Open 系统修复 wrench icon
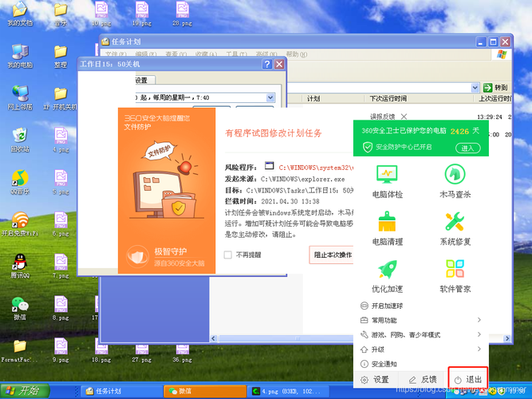This screenshot has height=399, width=532. pos(455,228)
